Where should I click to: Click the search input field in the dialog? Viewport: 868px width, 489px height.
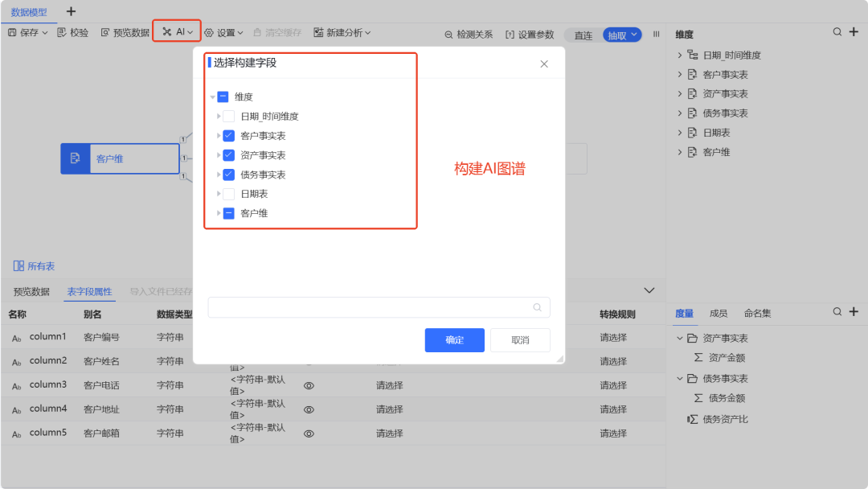pyautogui.click(x=370, y=307)
